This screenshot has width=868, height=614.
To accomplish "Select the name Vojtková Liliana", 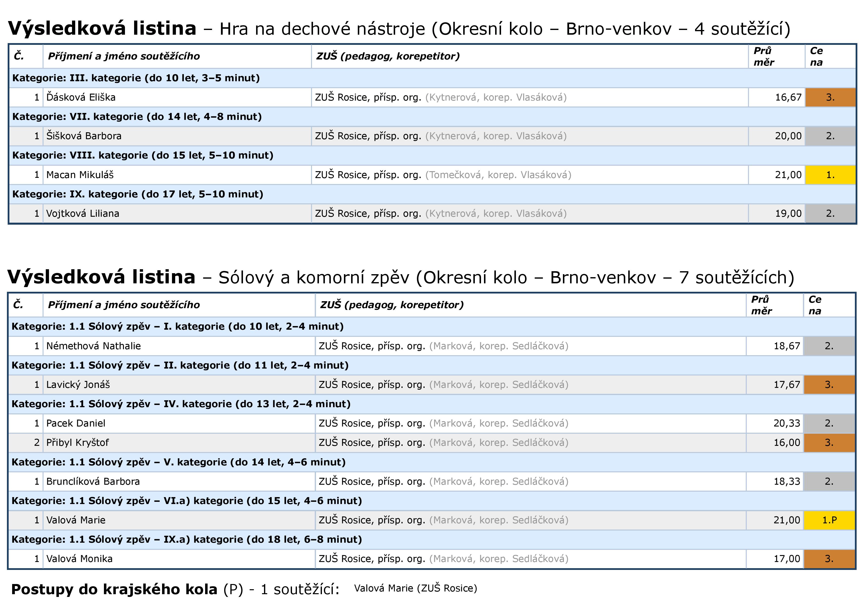I will [x=82, y=213].
